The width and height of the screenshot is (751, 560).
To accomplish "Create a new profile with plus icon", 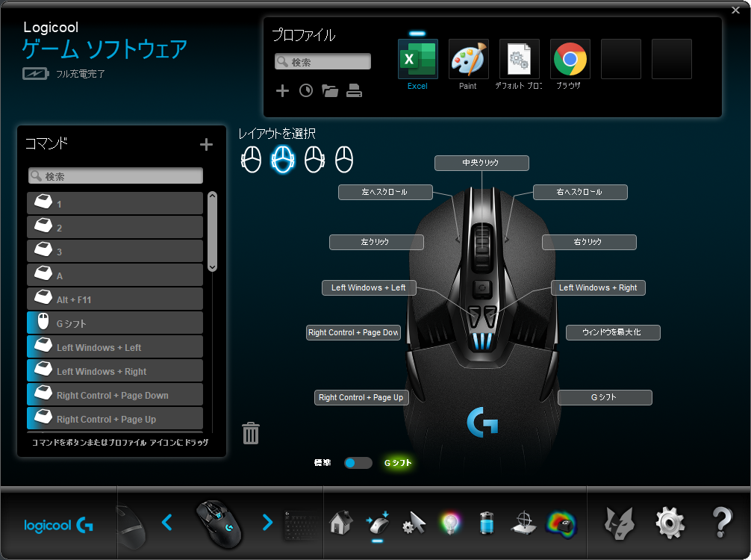I will click(x=283, y=90).
